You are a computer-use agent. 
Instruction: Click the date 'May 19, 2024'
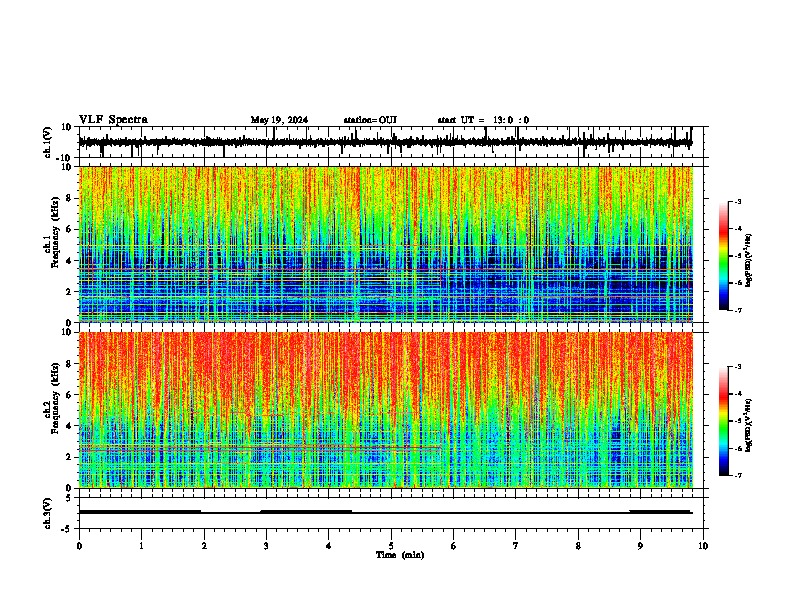pos(279,120)
